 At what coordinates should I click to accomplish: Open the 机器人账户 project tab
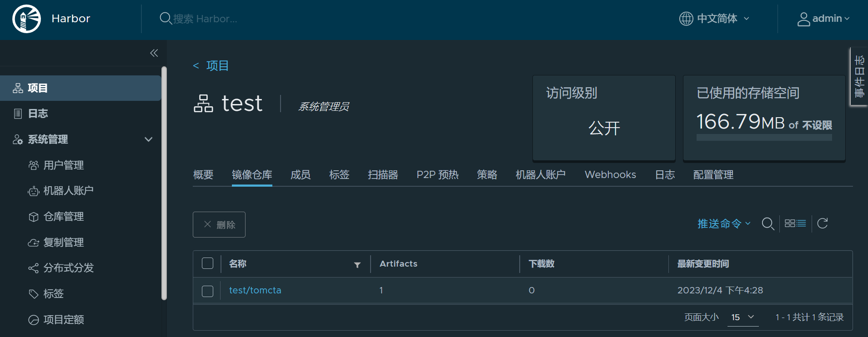click(x=541, y=175)
